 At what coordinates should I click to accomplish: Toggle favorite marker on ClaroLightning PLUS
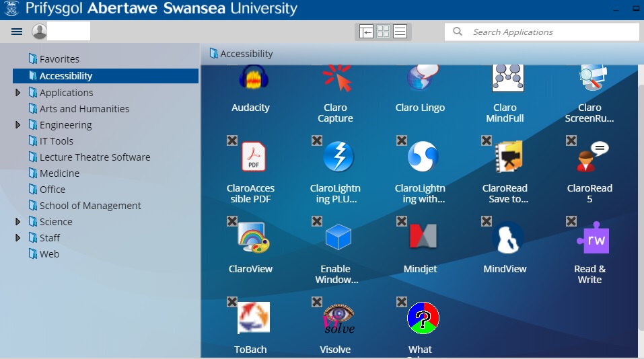tap(317, 141)
